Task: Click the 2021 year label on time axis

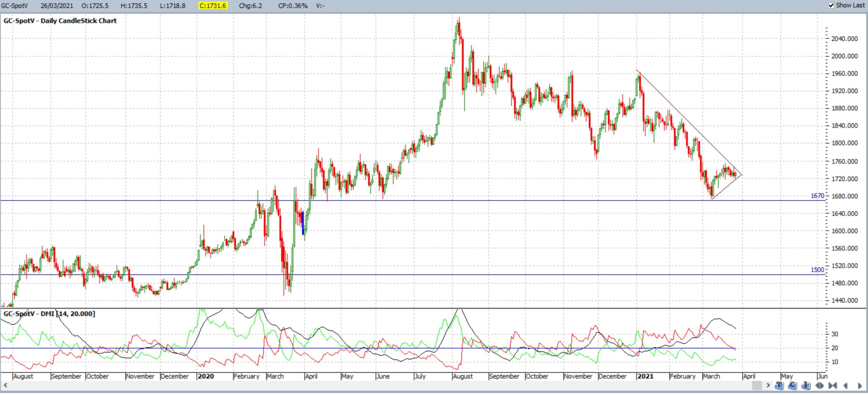Action: 645,376
